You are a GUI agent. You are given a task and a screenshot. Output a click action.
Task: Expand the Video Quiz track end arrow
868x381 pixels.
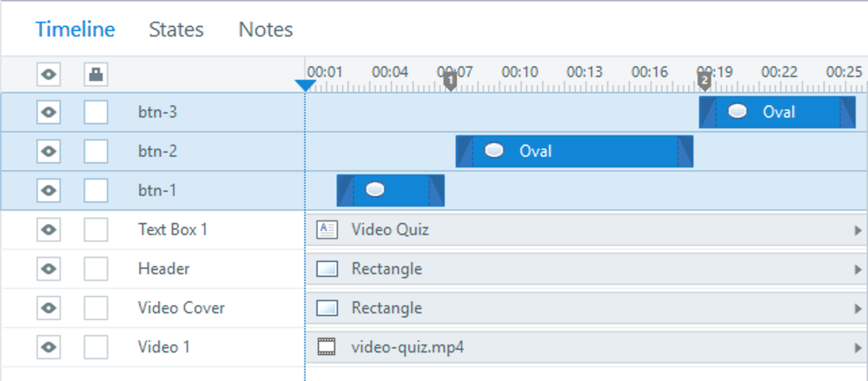(x=858, y=231)
